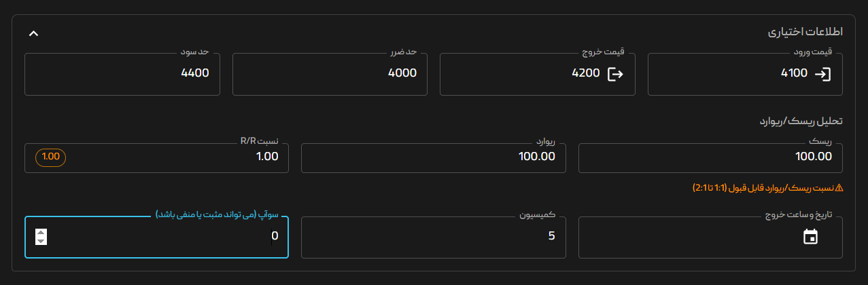Collapse the اطلاعات اختیاری section chevron
Viewport: 868px width, 285px height.
33,33
